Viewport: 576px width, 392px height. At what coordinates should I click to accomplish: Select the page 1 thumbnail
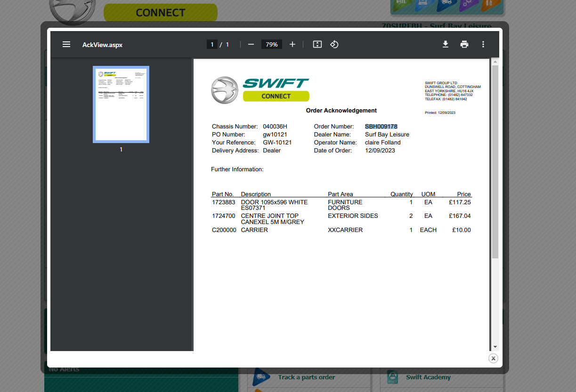[x=121, y=104]
